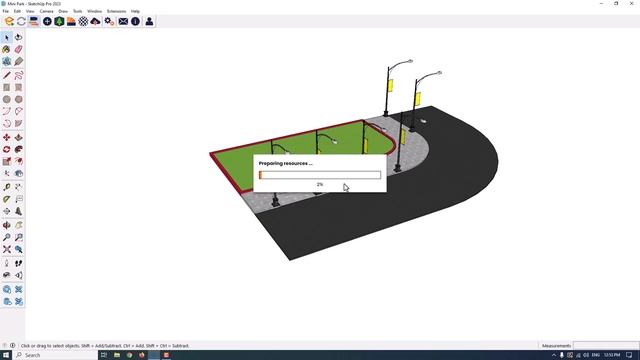Click the Measurements input box

coord(606,345)
